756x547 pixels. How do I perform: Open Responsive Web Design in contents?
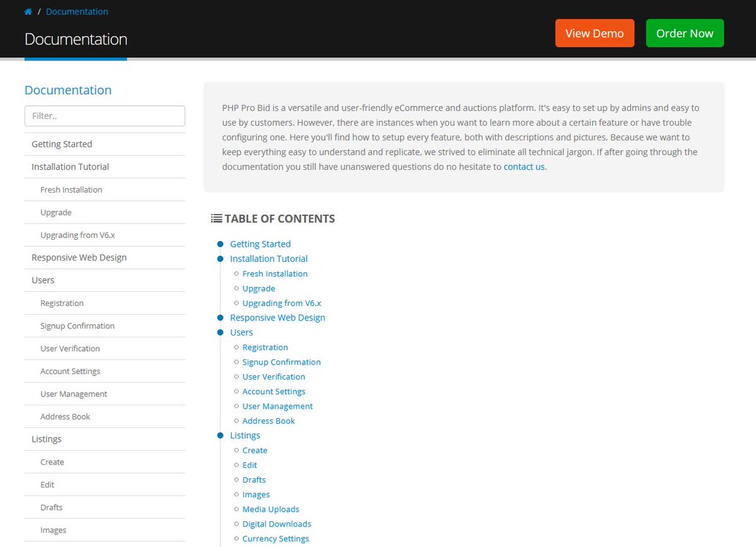(x=278, y=317)
